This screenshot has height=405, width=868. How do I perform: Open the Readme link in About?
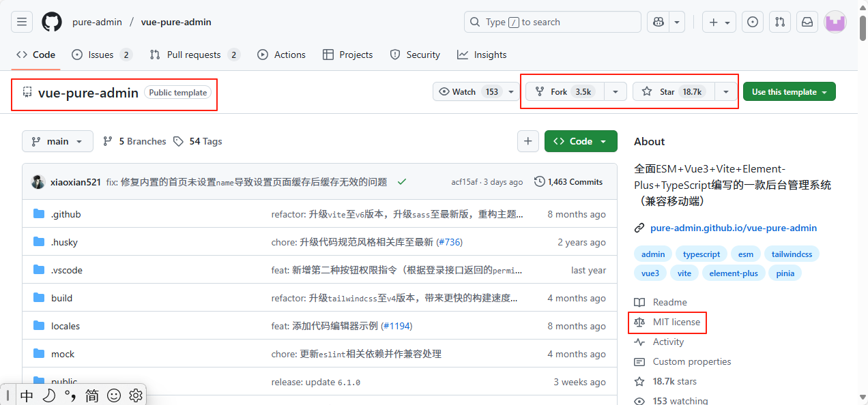click(x=661, y=302)
